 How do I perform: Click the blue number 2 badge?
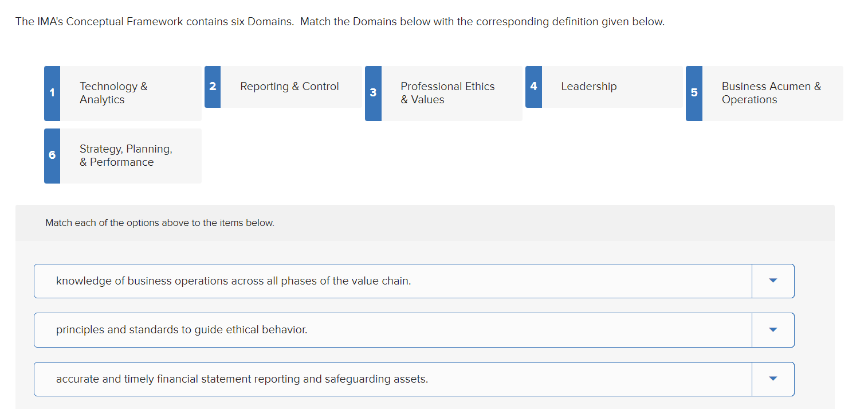[x=212, y=86]
